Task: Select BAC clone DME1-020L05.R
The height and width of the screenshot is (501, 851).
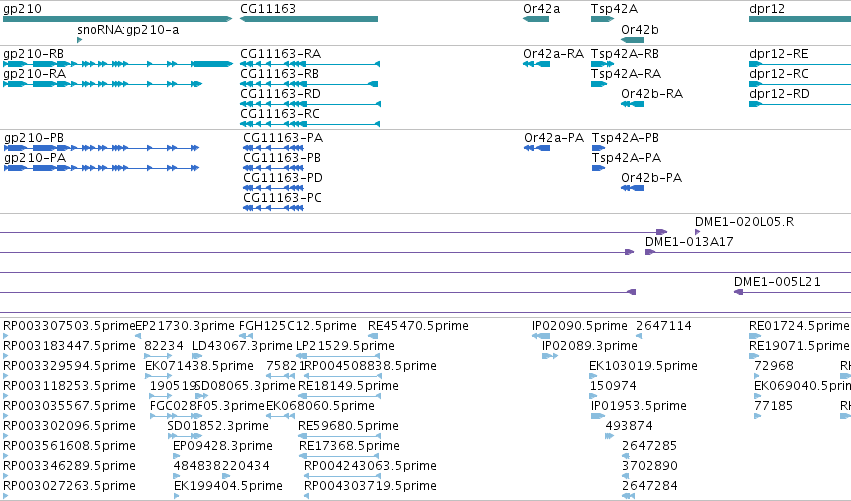Action: coord(745,222)
